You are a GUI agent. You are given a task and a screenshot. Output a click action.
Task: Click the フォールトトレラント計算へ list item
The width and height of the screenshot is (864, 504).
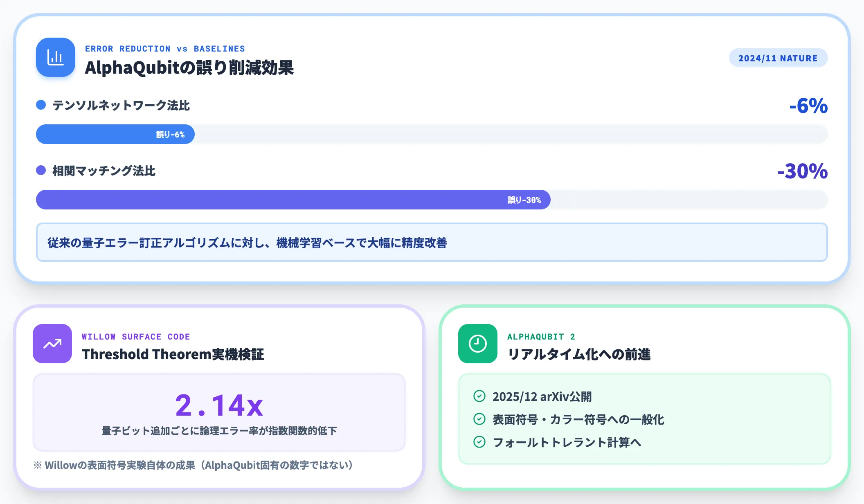tap(567, 442)
